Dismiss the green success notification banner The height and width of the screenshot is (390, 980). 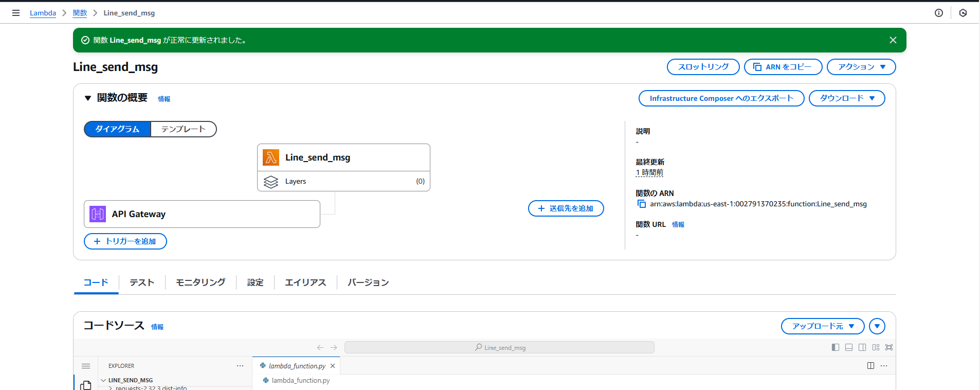(893, 40)
